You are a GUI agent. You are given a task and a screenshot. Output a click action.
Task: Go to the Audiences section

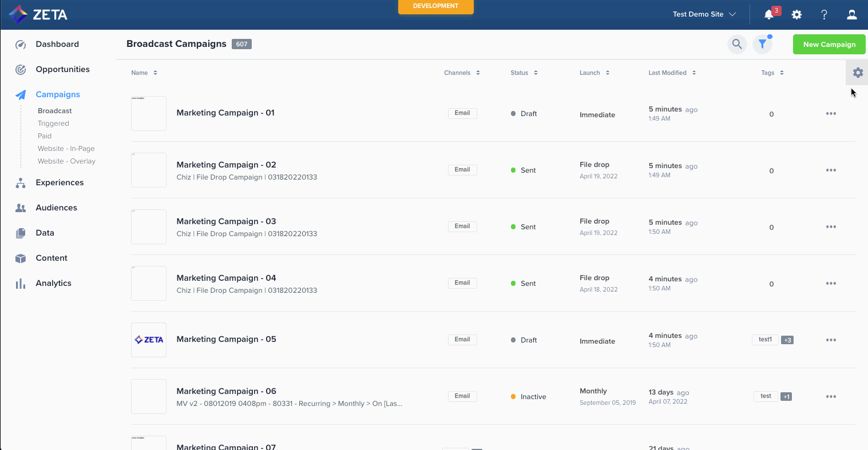click(56, 208)
